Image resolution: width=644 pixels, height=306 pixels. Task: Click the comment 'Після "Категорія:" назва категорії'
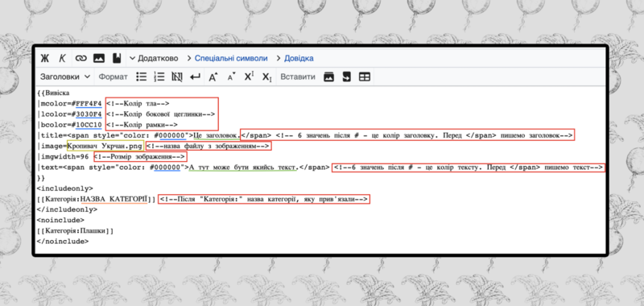click(264, 199)
